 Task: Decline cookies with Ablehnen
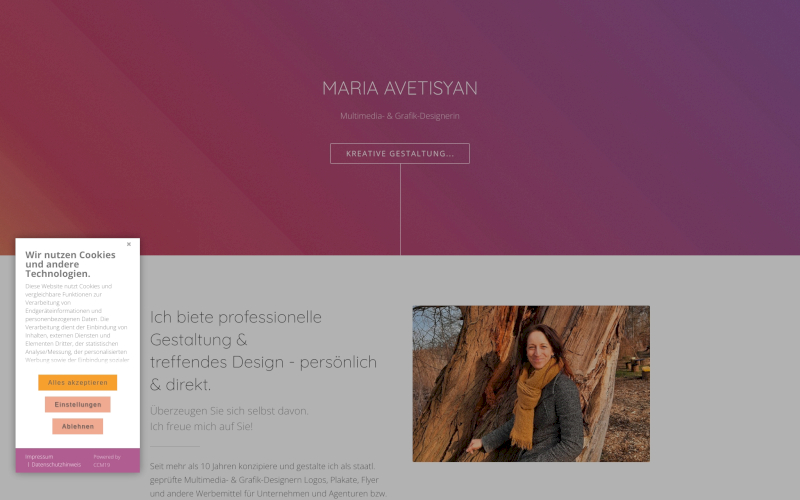point(78,426)
